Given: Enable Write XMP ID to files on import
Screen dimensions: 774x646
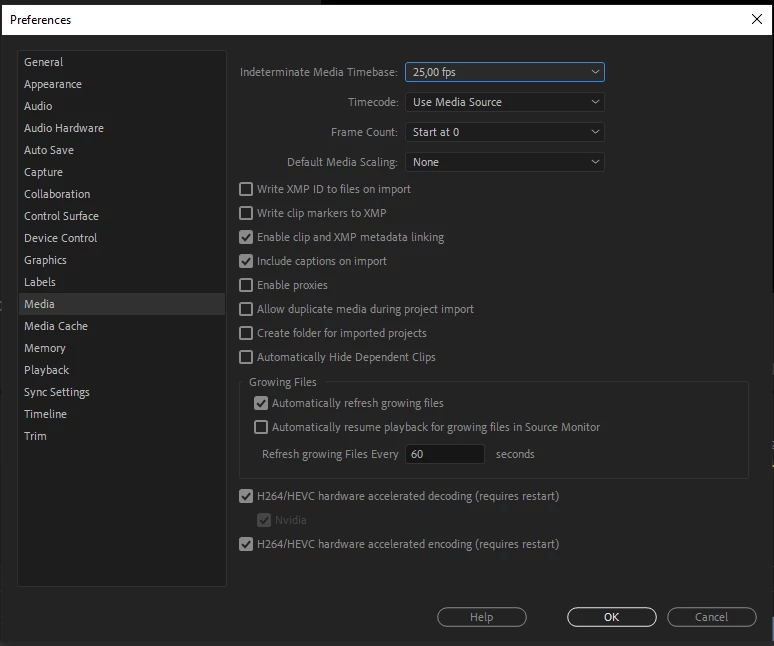Looking at the screenshot, I should point(246,189).
